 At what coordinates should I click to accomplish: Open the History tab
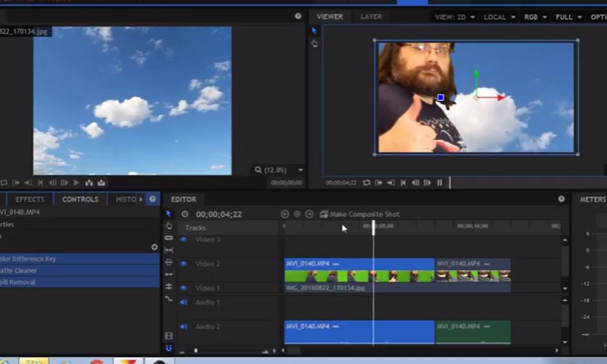[126, 199]
